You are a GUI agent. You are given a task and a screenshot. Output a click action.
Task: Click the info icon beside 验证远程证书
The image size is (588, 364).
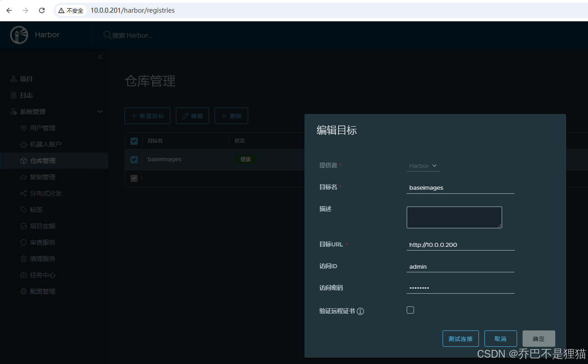click(x=360, y=311)
